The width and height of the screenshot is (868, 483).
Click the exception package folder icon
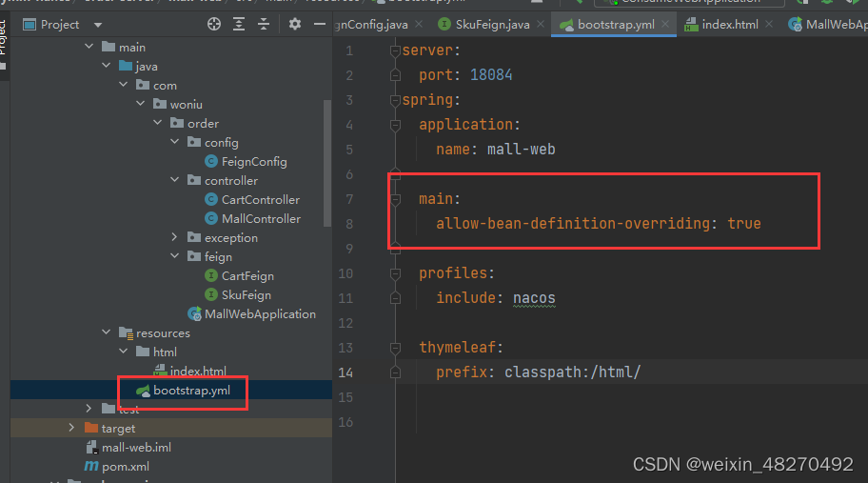194,237
